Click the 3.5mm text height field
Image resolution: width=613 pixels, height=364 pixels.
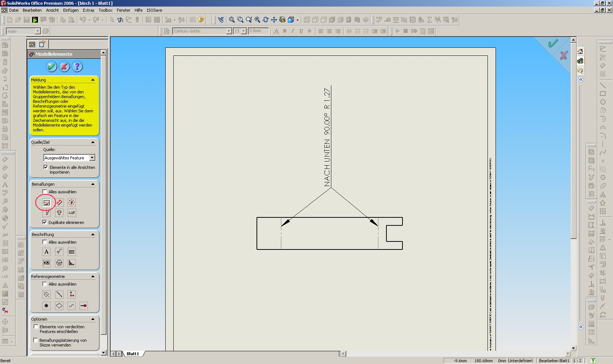258,31
